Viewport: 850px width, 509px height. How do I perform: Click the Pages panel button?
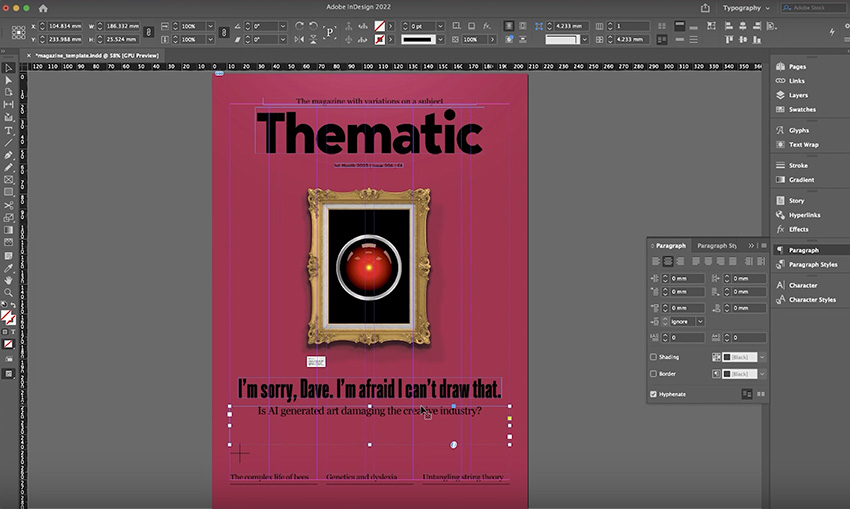797,66
